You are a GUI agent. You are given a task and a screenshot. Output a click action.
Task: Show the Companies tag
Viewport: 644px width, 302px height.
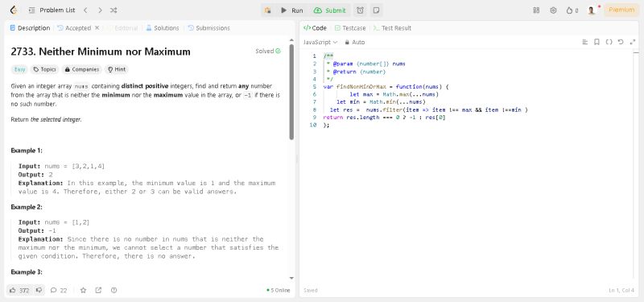click(82, 69)
